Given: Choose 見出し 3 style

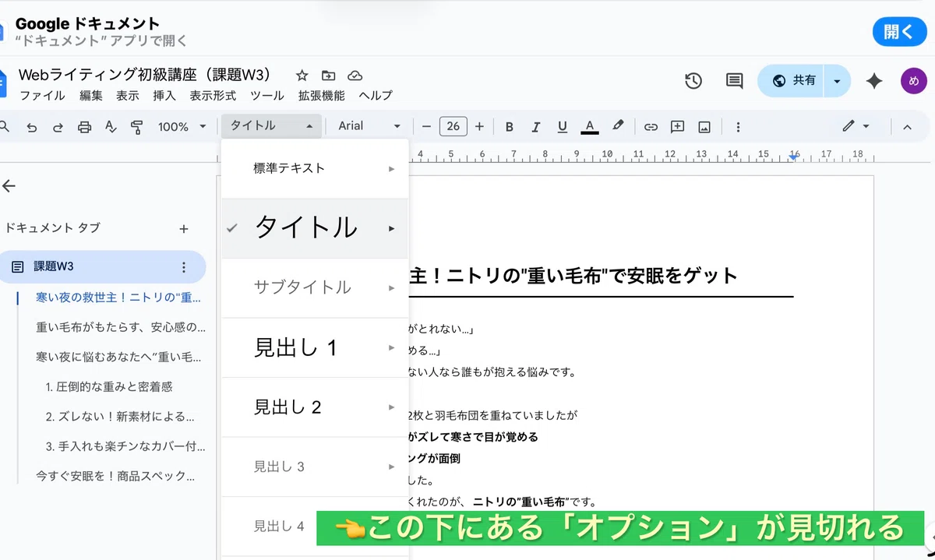Looking at the screenshot, I should (315, 467).
